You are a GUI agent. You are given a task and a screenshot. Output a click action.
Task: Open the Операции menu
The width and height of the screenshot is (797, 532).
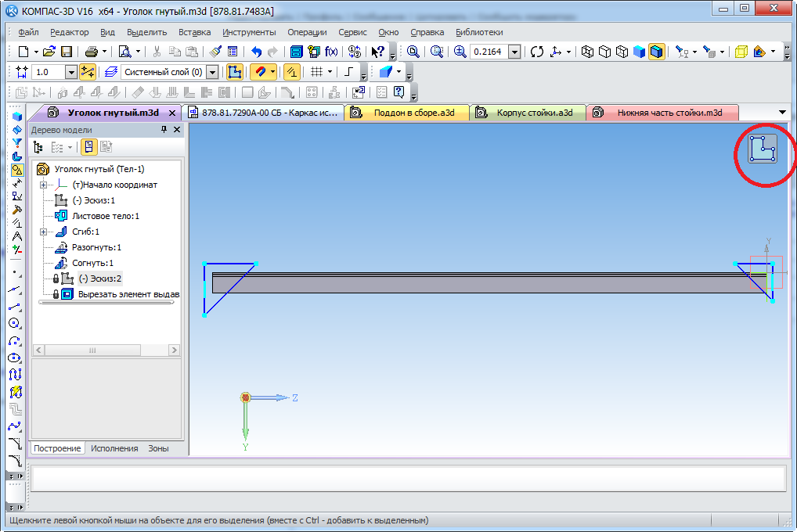(307, 32)
